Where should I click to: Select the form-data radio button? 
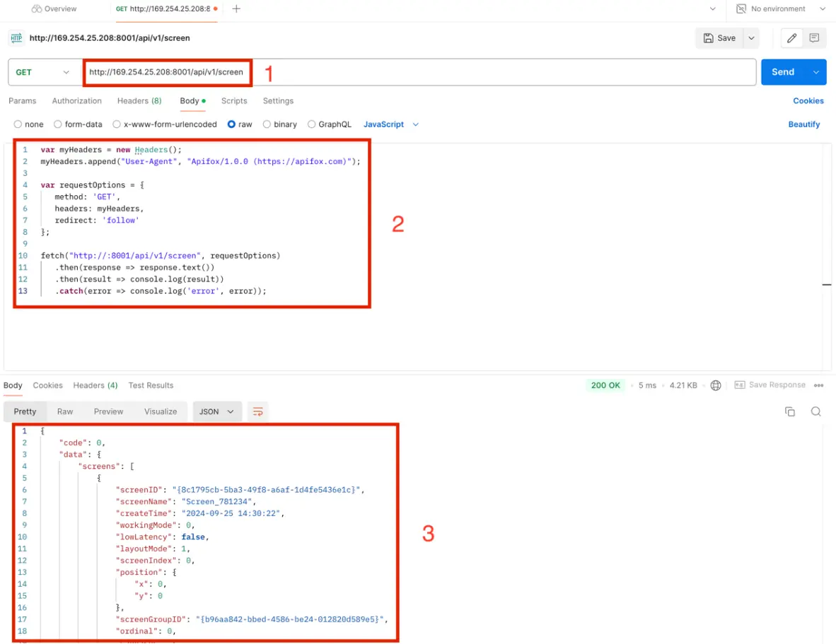[58, 124]
